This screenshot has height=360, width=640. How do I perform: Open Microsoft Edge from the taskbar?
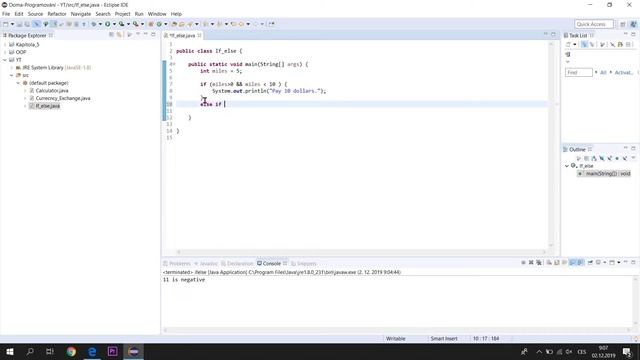point(92,351)
